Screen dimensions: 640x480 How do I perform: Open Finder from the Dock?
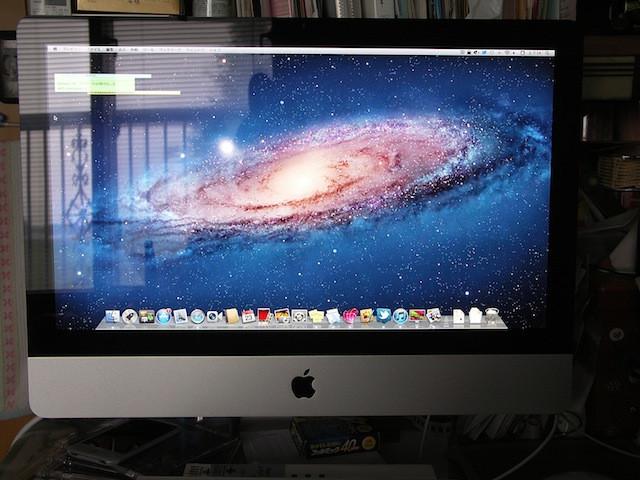point(112,316)
